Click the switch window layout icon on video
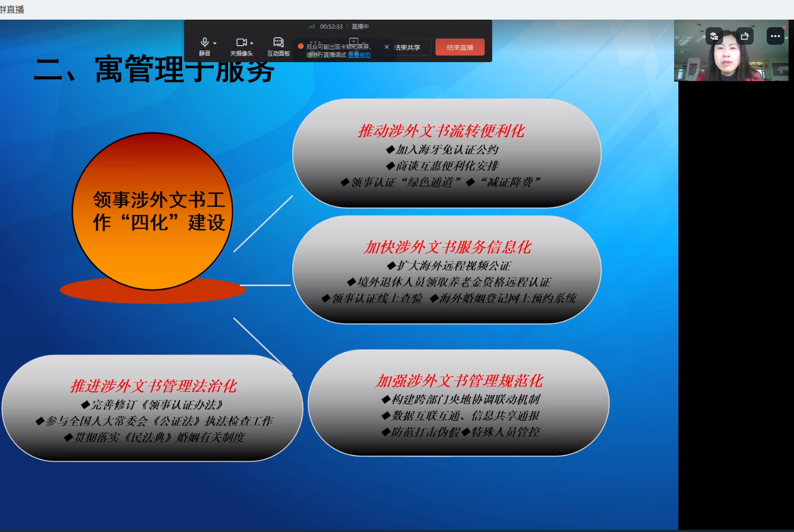This screenshot has width=794, height=532. coord(744,36)
